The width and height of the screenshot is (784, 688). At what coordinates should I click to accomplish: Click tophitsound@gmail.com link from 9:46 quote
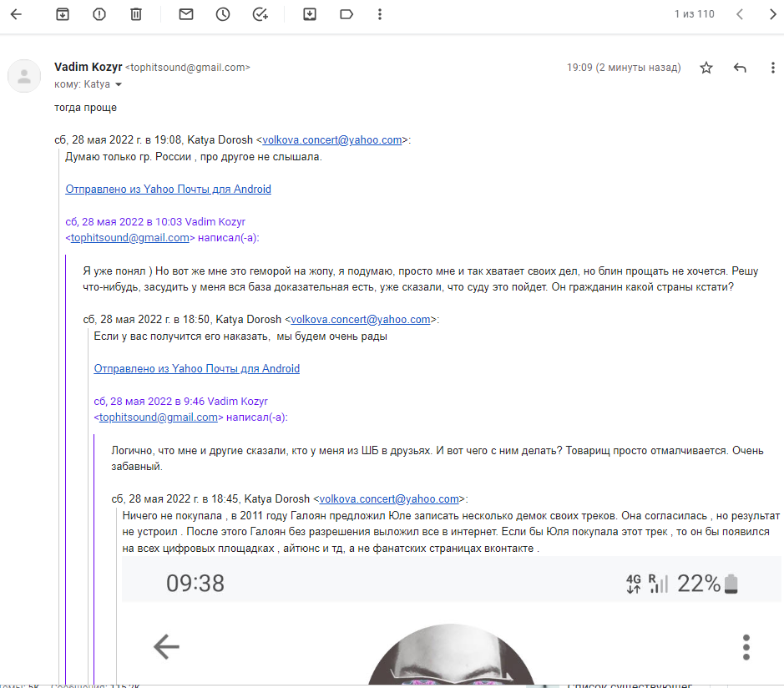click(x=159, y=417)
